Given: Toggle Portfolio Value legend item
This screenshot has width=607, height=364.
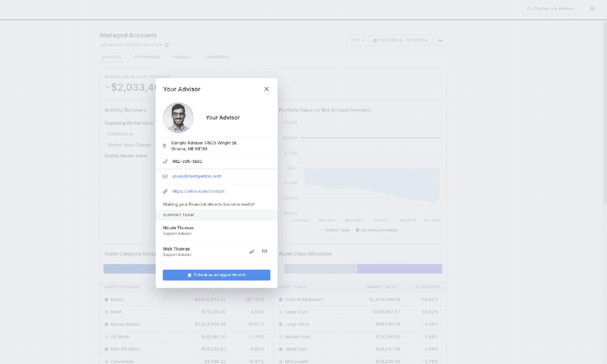Looking at the screenshot, I should click(x=334, y=230).
